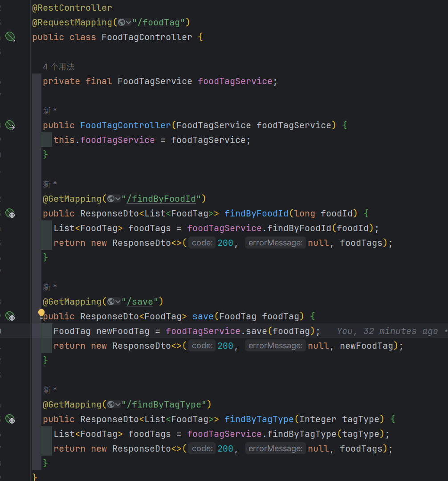448x481 pixels.
Task: Click the autowired dependencies gutter icon beside the constructor
Action: tap(10, 125)
